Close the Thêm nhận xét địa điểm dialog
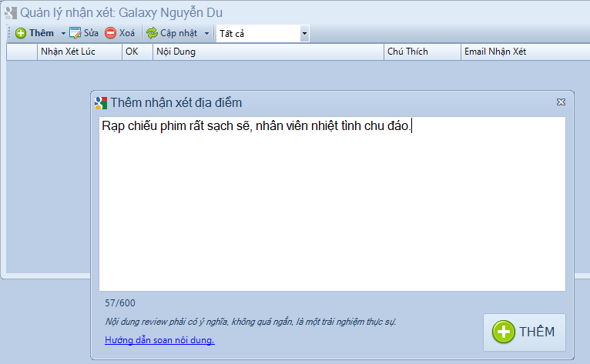This screenshot has height=364, width=590. point(561,102)
